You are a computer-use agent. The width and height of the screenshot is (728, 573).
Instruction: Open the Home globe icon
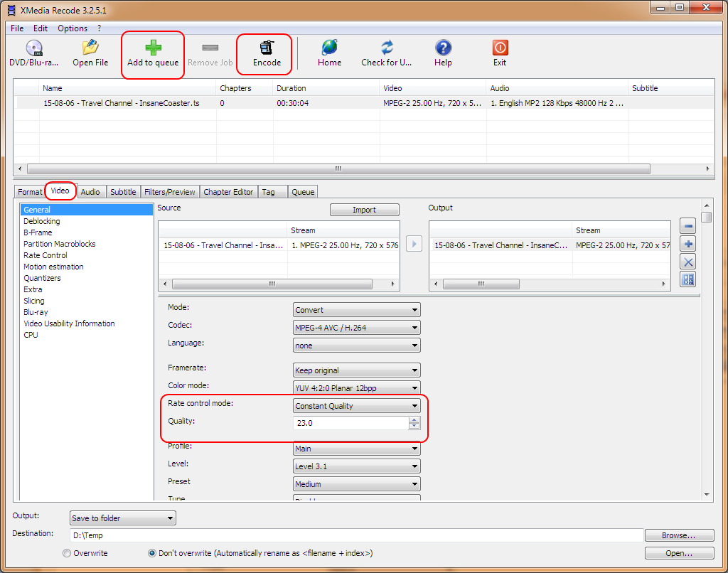click(x=329, y=48)
